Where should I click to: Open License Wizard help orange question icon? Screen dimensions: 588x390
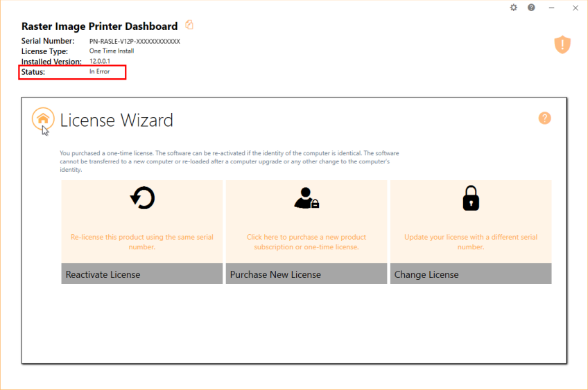[x=544, y=118]
